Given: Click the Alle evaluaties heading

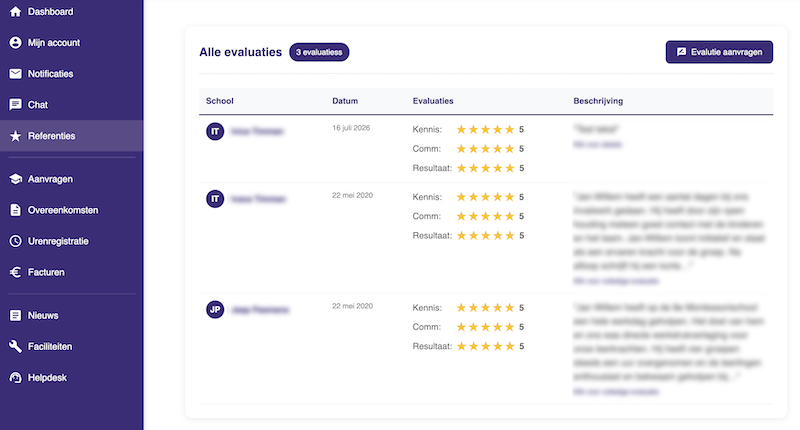Looking at the screenshot, I should [x=240, y=52].
